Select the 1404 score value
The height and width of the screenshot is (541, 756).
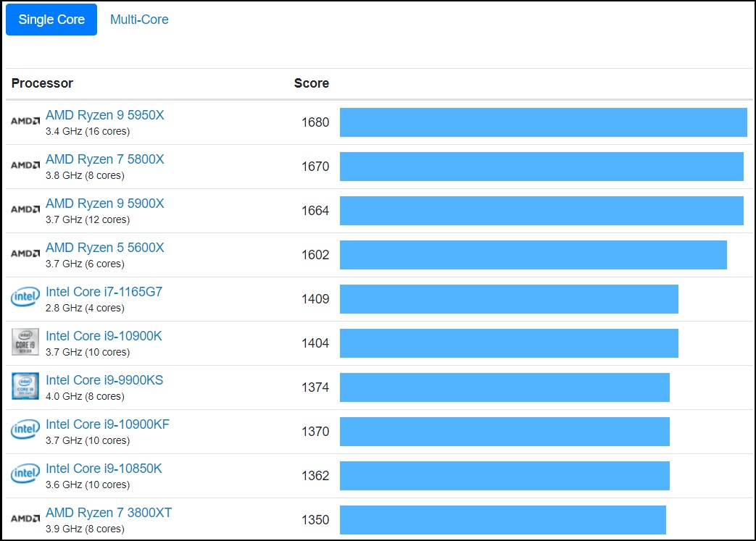(x=315, y=343)
